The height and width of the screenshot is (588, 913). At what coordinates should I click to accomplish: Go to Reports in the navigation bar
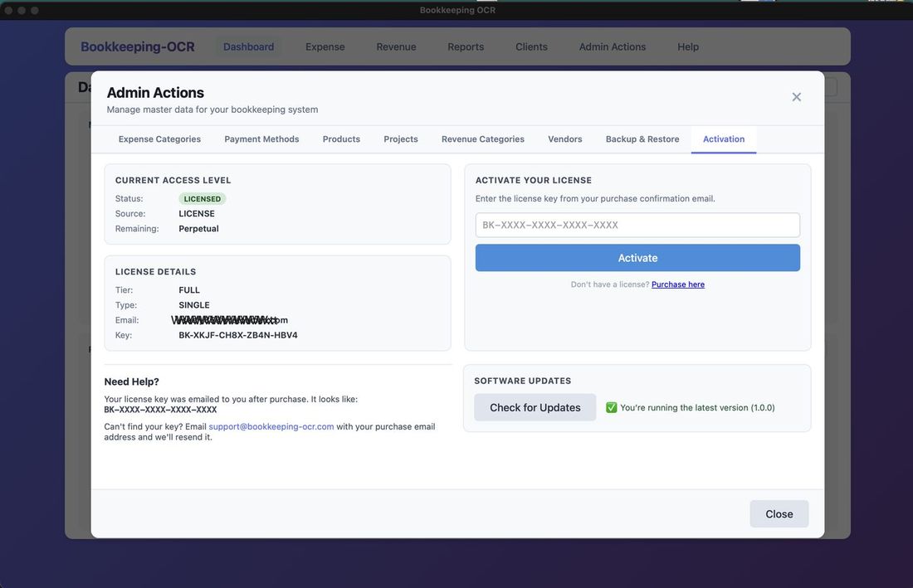pos(466,46)
